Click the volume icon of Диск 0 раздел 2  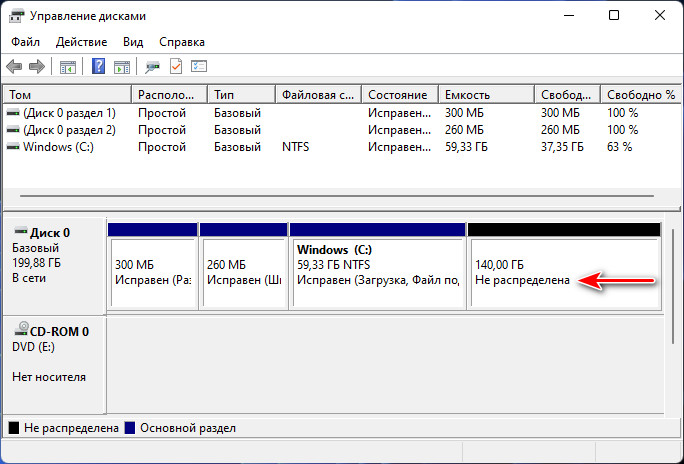click(x=13, y=130)
